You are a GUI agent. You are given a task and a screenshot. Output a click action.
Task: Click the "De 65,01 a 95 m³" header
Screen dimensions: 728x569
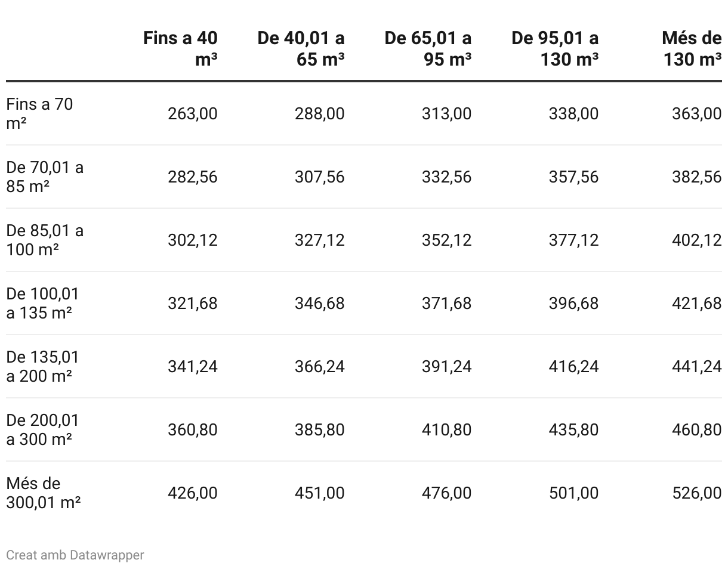(428, 48)
